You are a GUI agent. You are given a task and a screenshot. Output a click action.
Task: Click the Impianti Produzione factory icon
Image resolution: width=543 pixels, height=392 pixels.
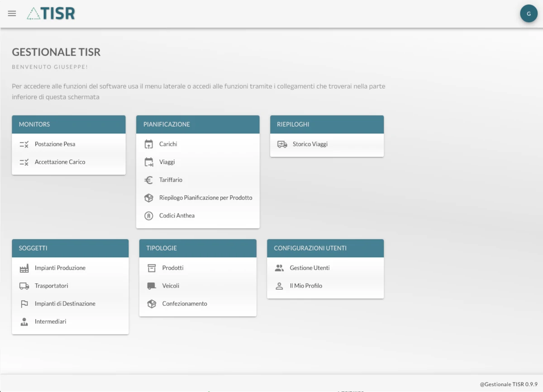[24, 268]
